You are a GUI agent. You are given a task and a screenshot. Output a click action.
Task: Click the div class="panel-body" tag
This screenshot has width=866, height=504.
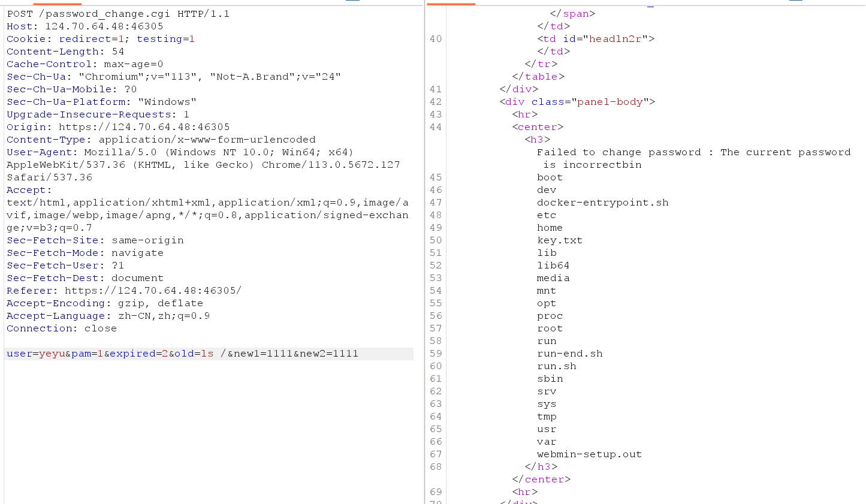(577, 102)
